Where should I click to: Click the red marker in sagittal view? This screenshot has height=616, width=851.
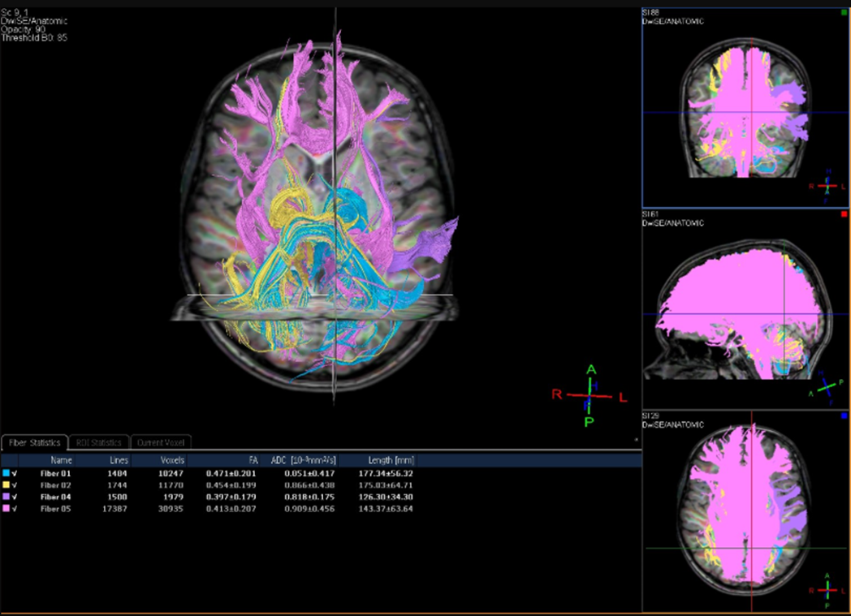844,214
